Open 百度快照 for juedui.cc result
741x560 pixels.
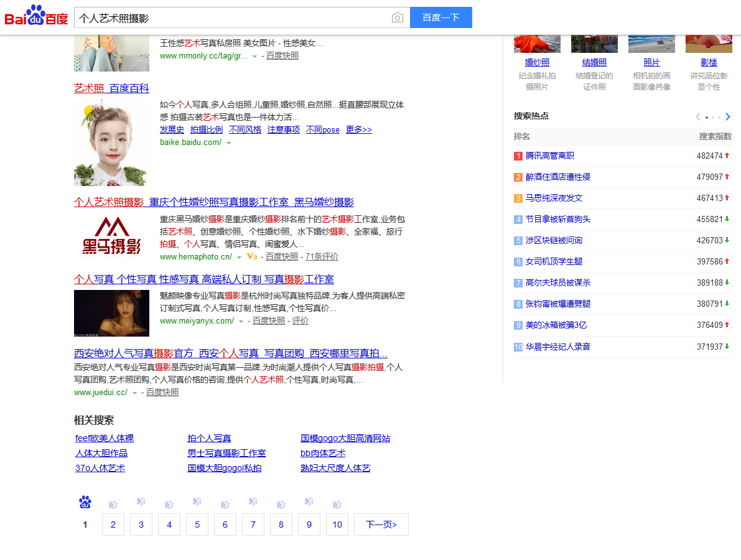162,392
